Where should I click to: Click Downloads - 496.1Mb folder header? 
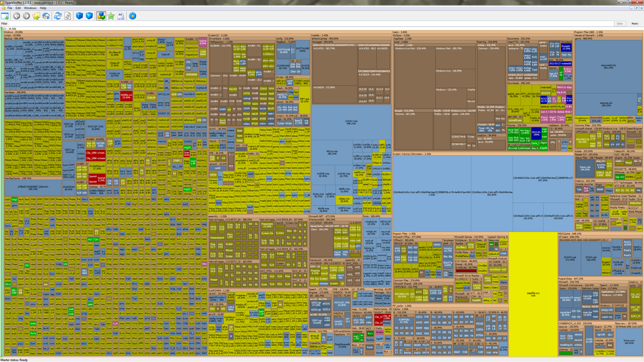pos(518,83)
